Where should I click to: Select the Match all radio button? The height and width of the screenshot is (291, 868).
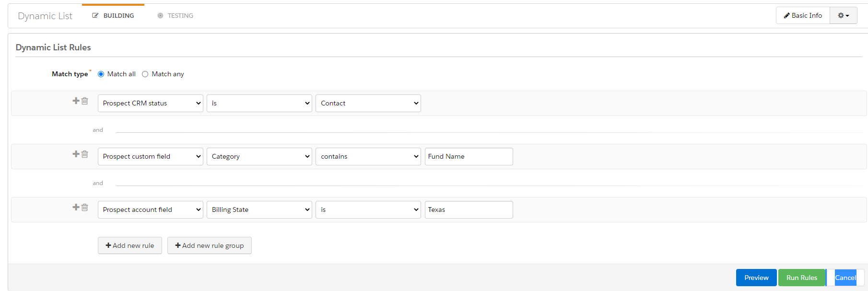pos(101,74)
